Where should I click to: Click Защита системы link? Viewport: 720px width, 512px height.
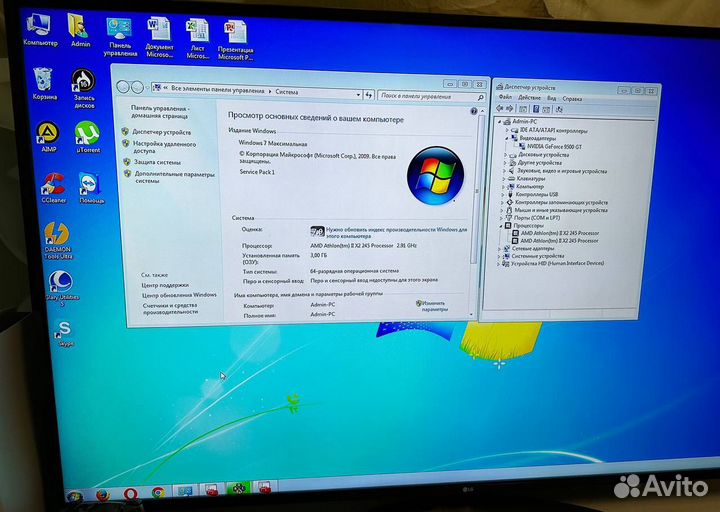point(157,162)
